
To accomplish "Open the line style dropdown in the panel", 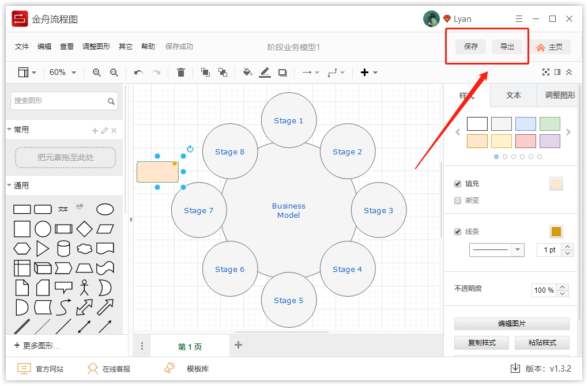I will (496, 249).
